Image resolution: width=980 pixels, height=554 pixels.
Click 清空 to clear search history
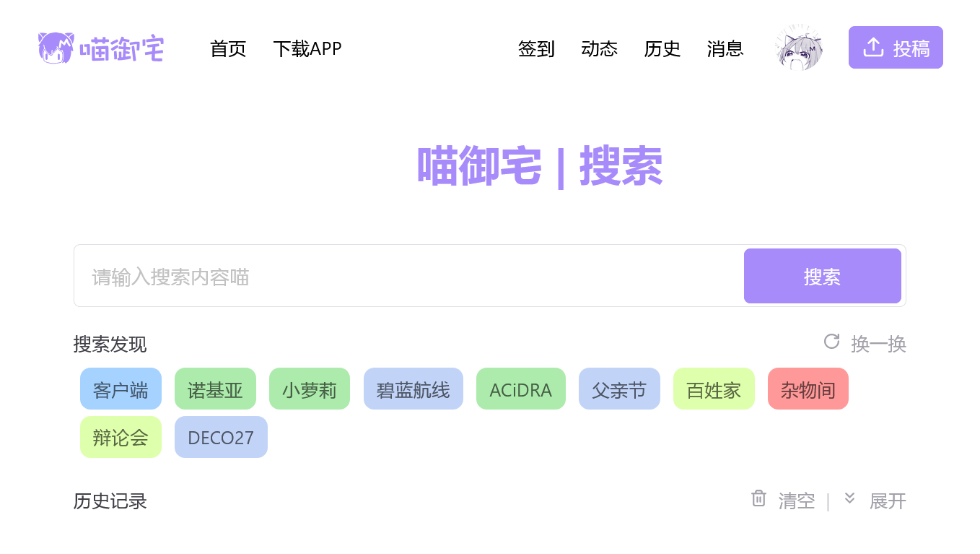797,501
